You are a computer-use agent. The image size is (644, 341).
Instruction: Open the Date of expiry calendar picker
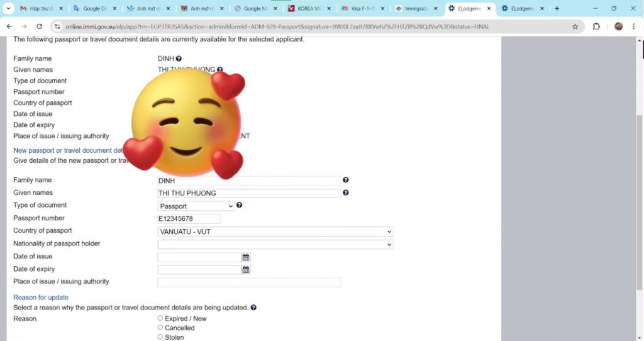(x=246, y=270)
